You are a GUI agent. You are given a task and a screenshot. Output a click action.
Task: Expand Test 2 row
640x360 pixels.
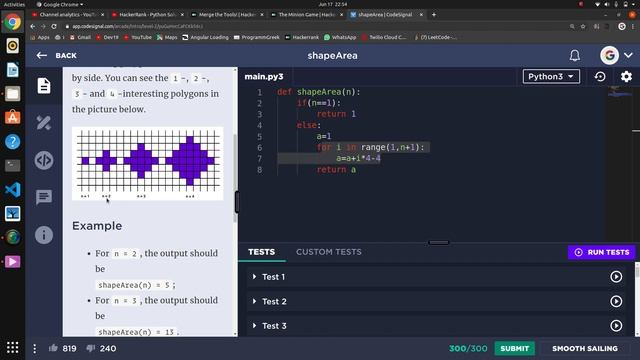coord(435,301)
